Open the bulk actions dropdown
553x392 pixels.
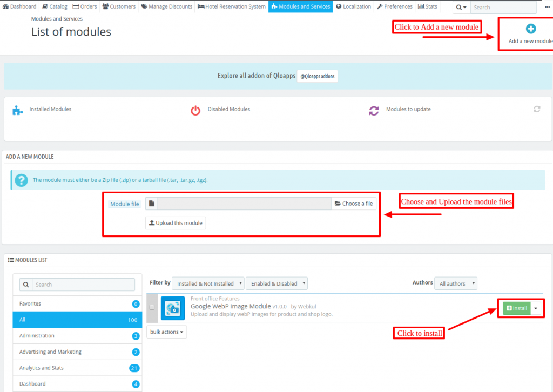166,332
